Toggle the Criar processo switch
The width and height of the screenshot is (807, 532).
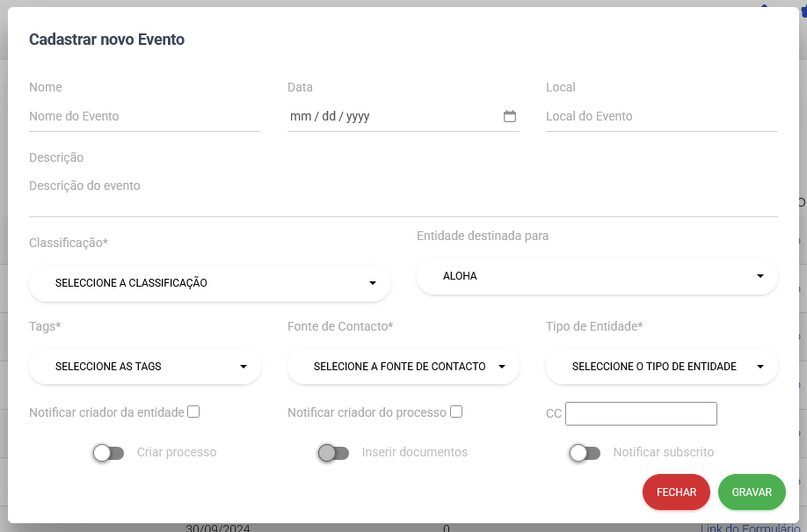pos(109,453)
